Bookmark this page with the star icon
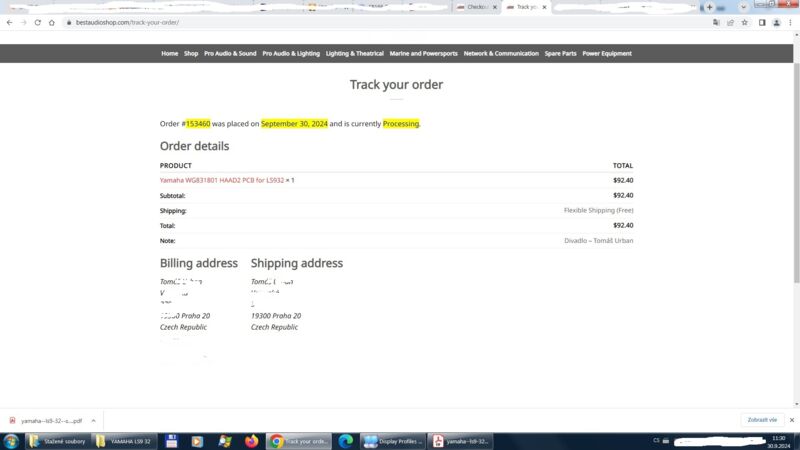The image size is (800, 450). click(x=745, y=22)
